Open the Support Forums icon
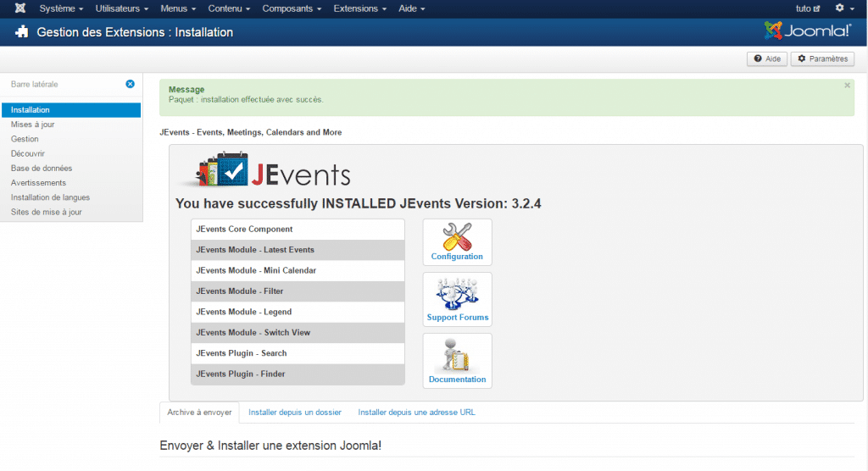This screenshot has height=471, width=868. click(x=458, y=299)
